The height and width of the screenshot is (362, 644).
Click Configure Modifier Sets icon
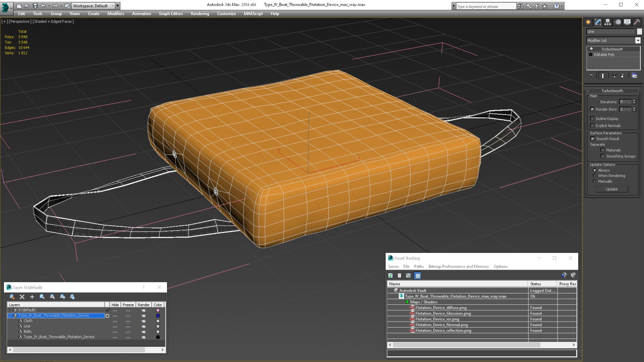pos(634,76)
